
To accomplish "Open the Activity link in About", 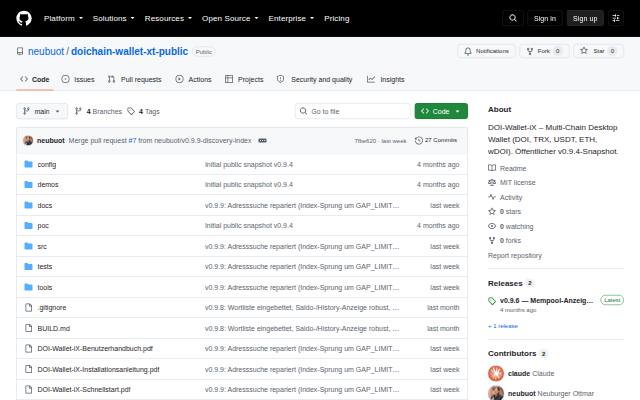I will click(505, 197).
